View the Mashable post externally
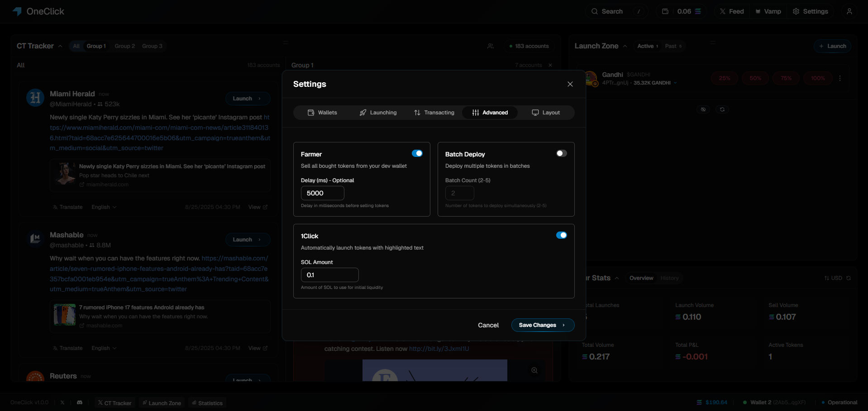The image size is (868, 411). [258, 348]
